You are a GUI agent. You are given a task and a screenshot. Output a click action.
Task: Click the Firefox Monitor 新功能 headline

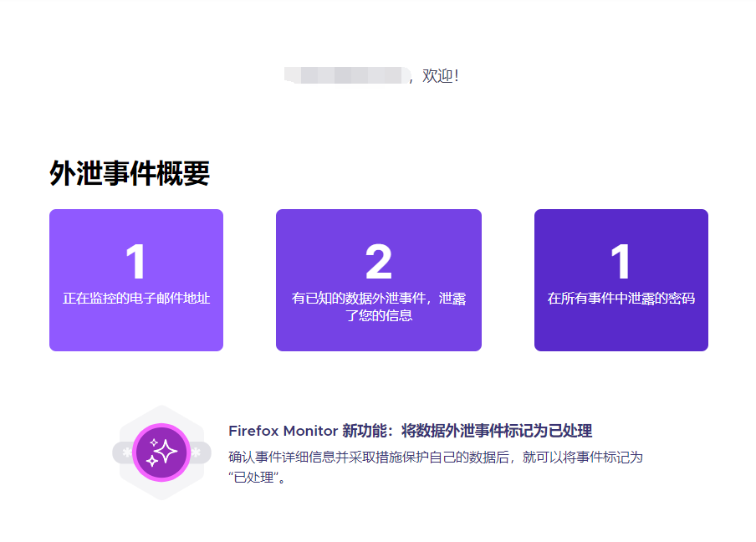[x=410, y=431]
